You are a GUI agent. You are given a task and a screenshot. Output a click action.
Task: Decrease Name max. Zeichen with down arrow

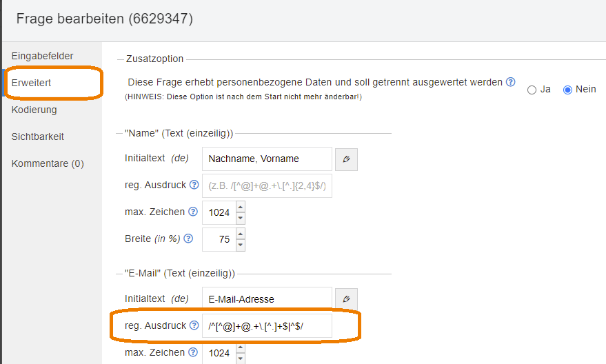pos(240,218)
